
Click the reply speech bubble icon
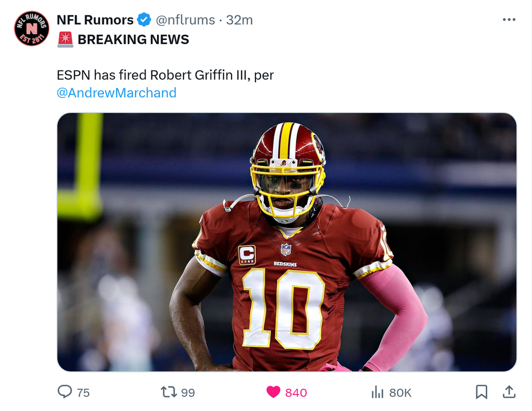64,392
